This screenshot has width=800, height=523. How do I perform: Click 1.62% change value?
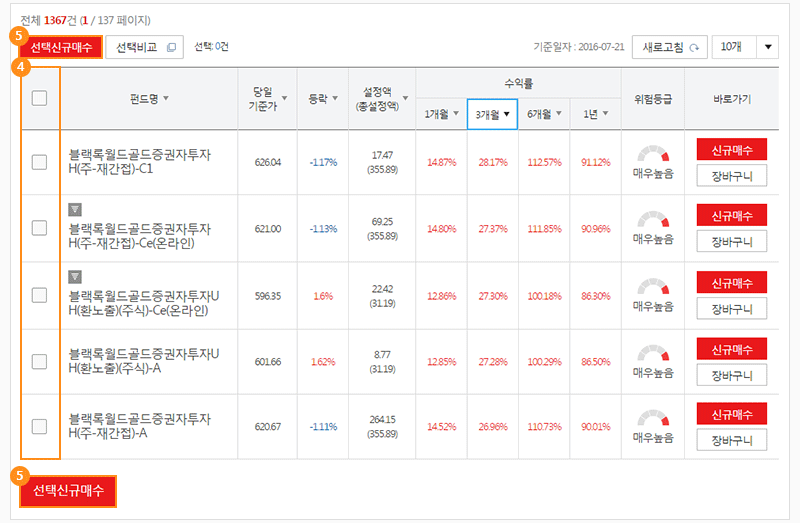point(323,362)
